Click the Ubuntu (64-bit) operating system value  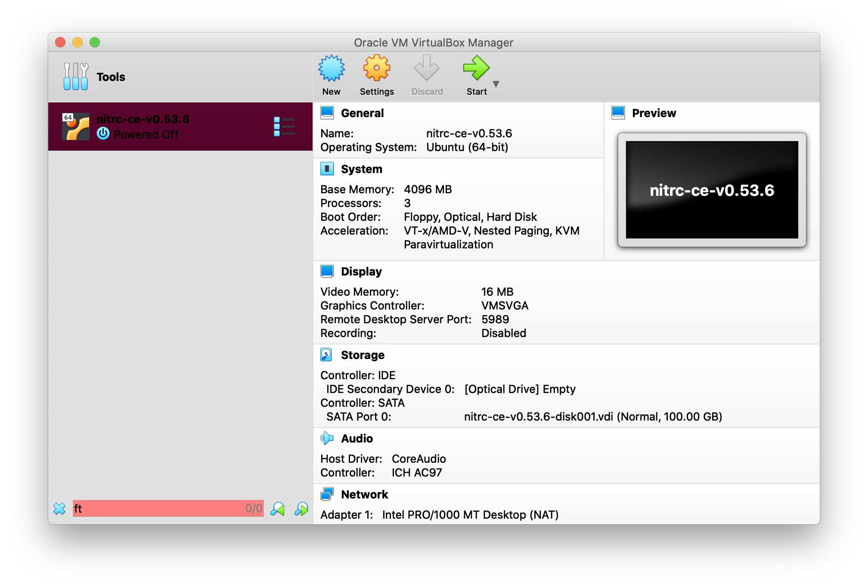click(x=467, y=147)
